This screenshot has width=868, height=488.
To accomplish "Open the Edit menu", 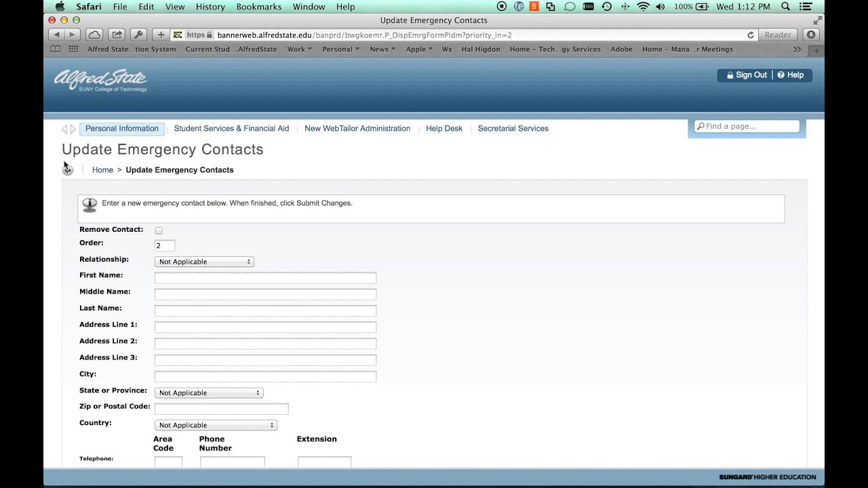I will coord(146,7).
